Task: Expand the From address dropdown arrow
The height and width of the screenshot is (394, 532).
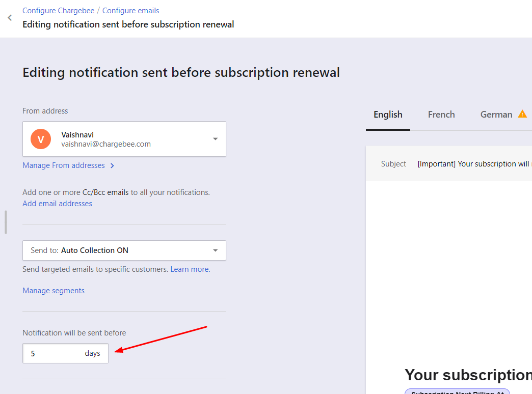Action: click(x=215, y=139)
